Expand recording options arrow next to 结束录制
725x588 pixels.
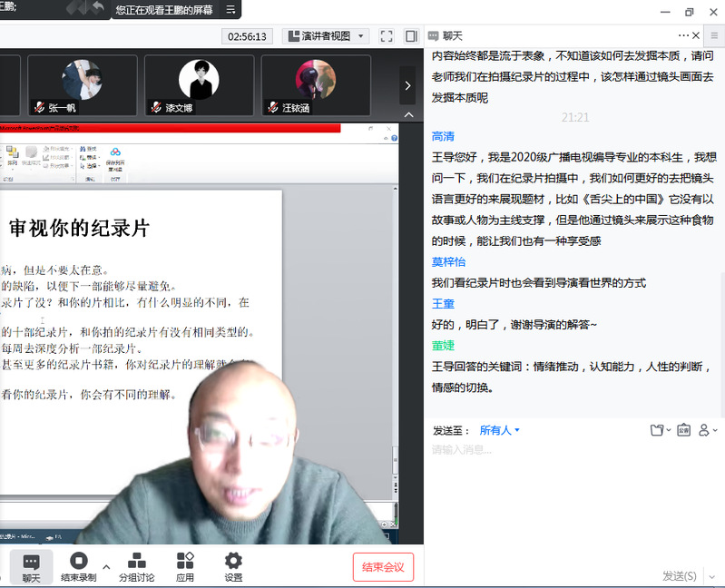pos(106,567)
